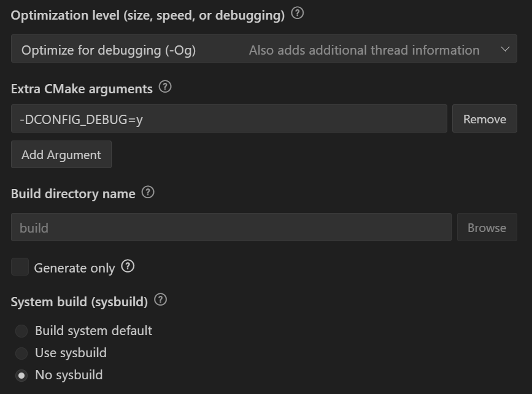Remove the -DCONFIG_DEBUG=y argument
The image size is (532, 394).
(484, 118)
